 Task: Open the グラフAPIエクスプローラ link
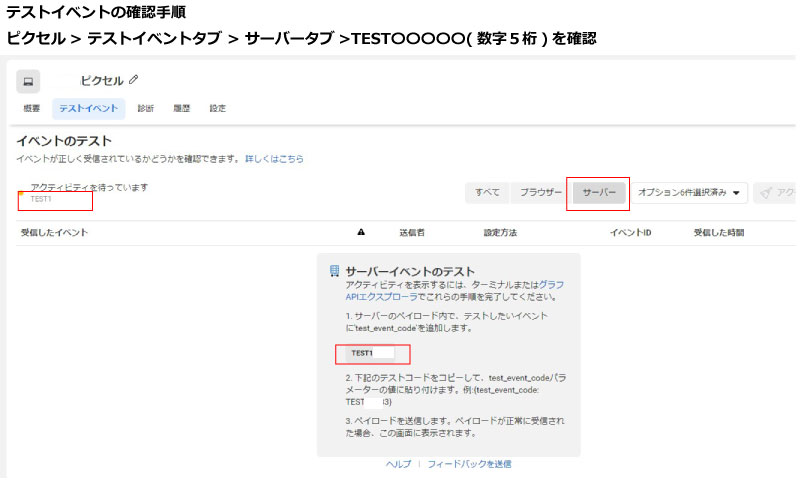[x=455, y=291]
